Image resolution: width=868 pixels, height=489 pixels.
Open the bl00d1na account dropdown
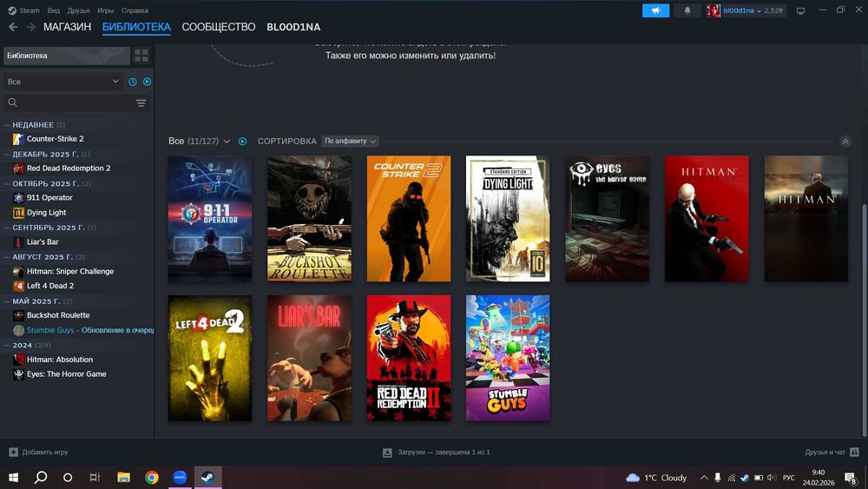tap(746, 10)
